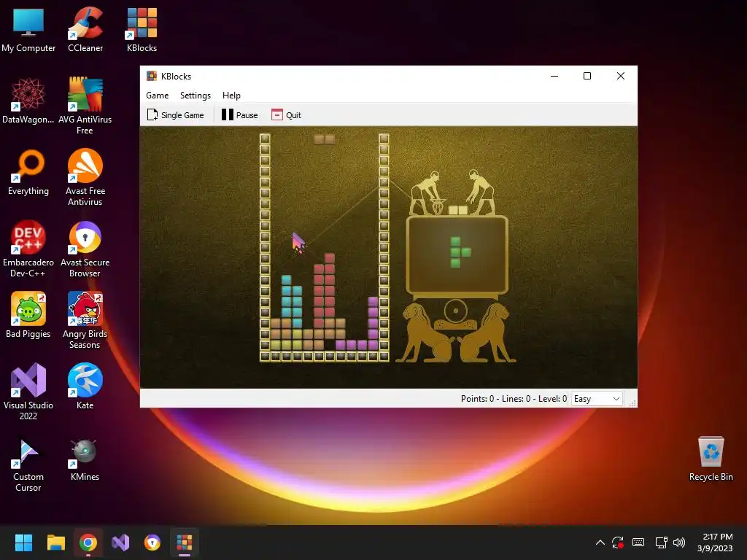Image resolution: width=747 pixels, height=560 pixels.
Task: Open Avast Secure Browser from taskbar
Action: 152,542
